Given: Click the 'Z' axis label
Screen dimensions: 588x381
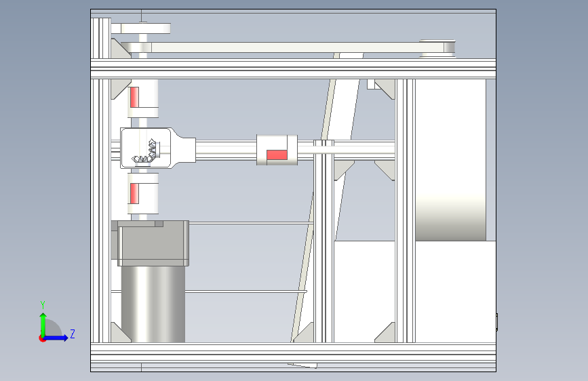Looking at the screenshot, I should click(x=73, y=334).
